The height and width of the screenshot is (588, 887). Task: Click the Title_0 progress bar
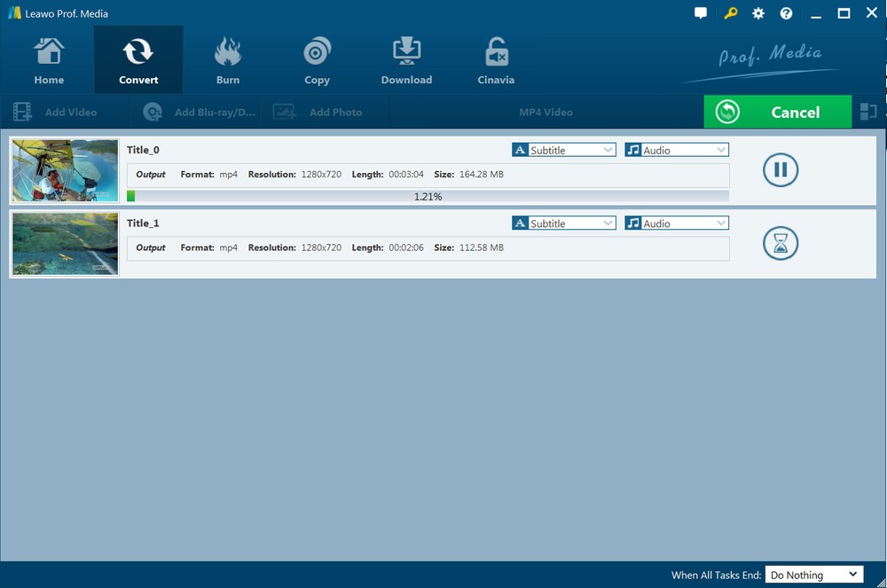pos(428,196)
